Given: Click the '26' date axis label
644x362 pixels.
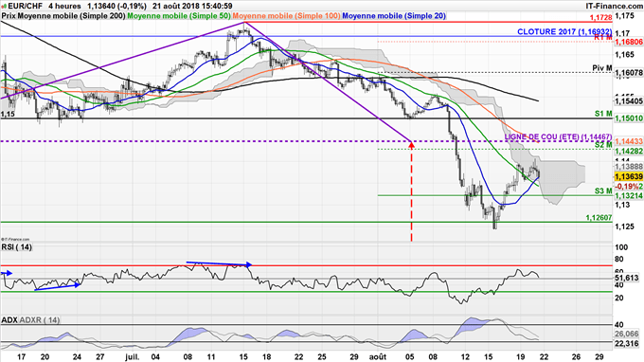Looking at the screenshot, I should 576,356.
